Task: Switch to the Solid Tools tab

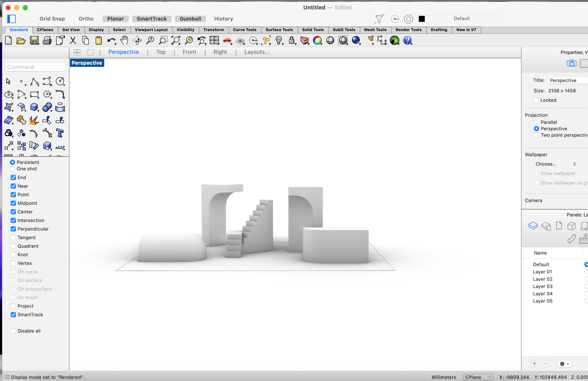Action: click(313, 30)
